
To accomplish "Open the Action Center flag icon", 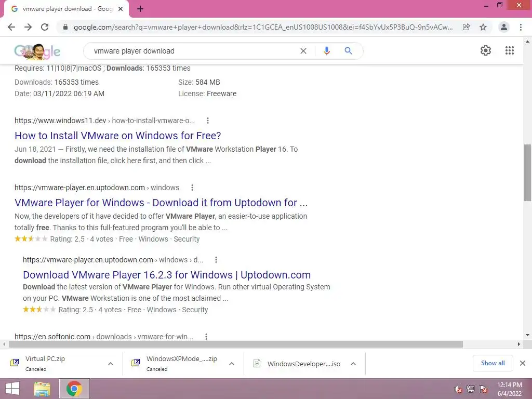I will point(483,389).
